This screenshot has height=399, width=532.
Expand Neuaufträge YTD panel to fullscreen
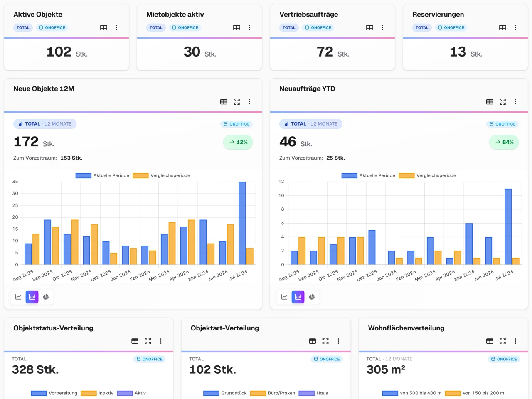pyautogui.click(x=502, y=101)
